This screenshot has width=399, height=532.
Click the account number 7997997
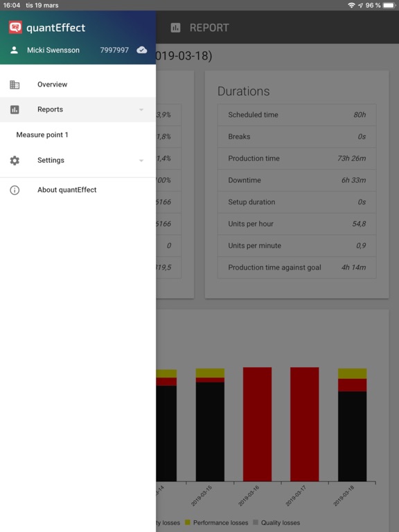pos(114,50)
